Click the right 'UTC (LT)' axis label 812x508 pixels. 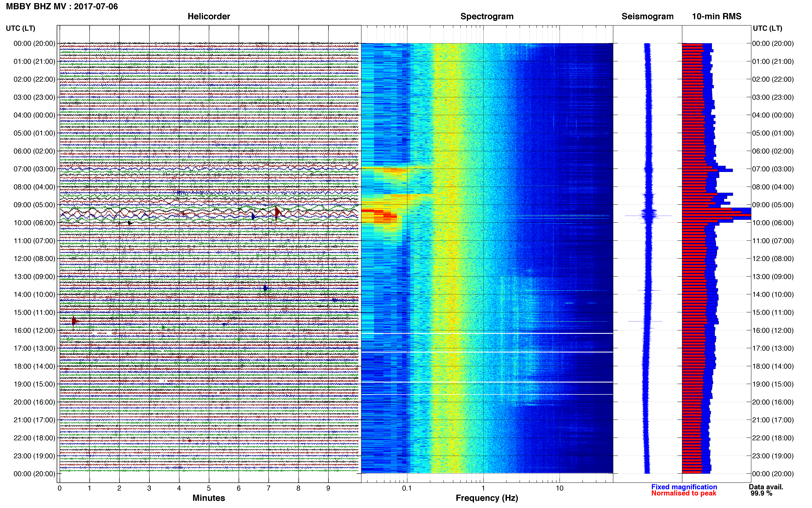pyautogui.click(x=767, y=28)
